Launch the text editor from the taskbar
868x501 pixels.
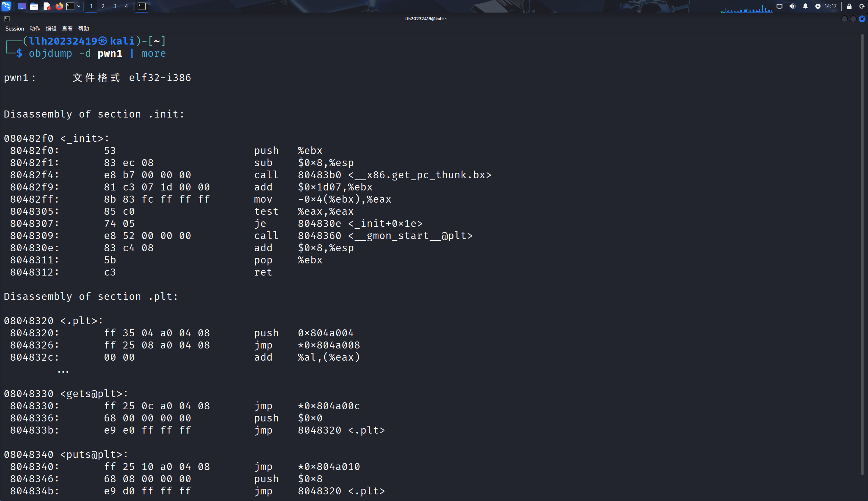coord(47,6)
